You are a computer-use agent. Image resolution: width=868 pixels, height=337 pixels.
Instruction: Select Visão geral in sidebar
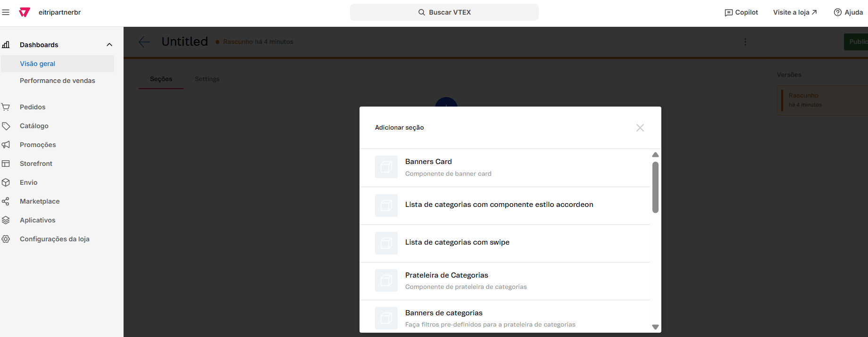(38, 64)
